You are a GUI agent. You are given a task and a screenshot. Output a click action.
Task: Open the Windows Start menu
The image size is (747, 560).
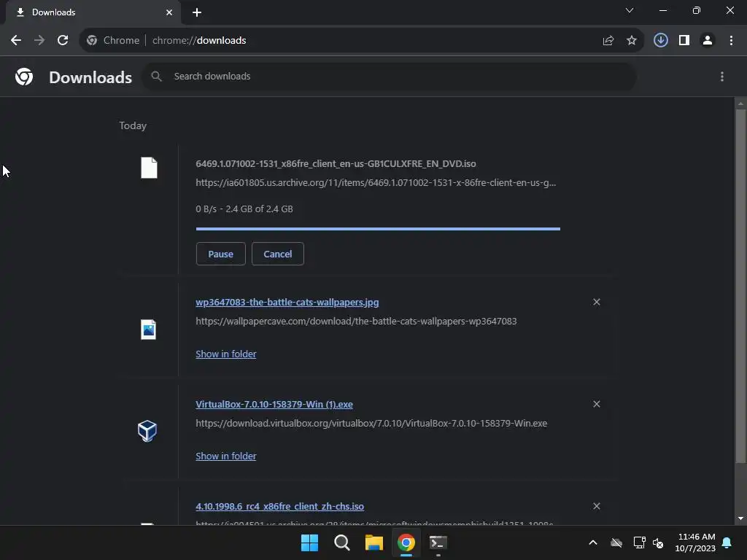coord(309,542)
